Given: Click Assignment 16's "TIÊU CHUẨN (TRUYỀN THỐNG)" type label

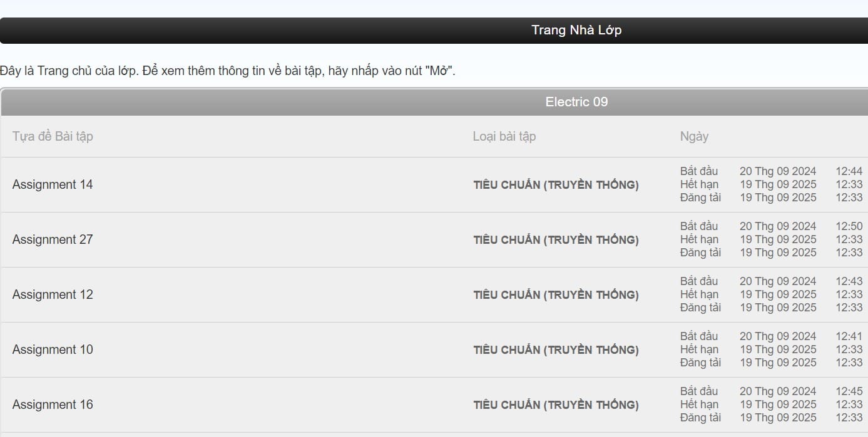Looking at the screenshot, I should click(556, 405).
